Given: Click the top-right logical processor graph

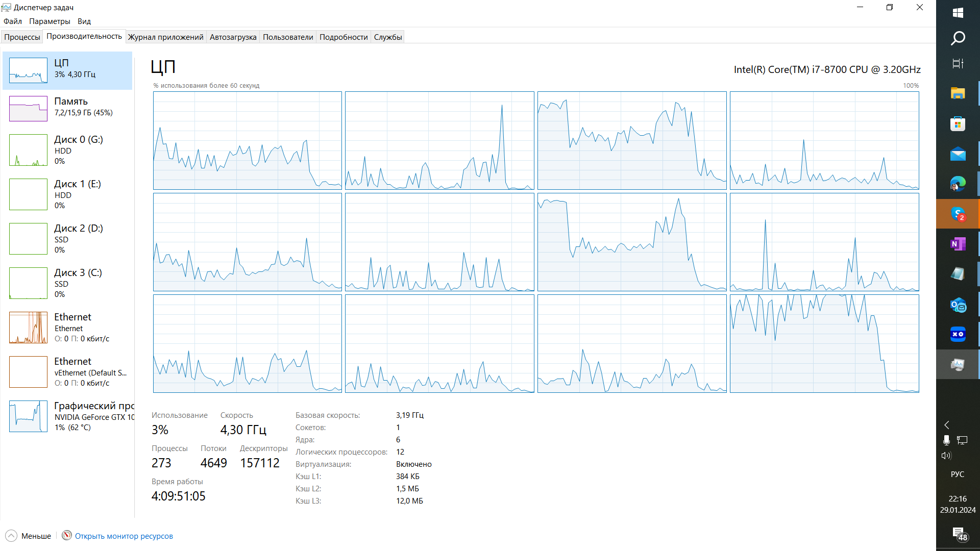Looking at the screenshot, I should 824,141.
